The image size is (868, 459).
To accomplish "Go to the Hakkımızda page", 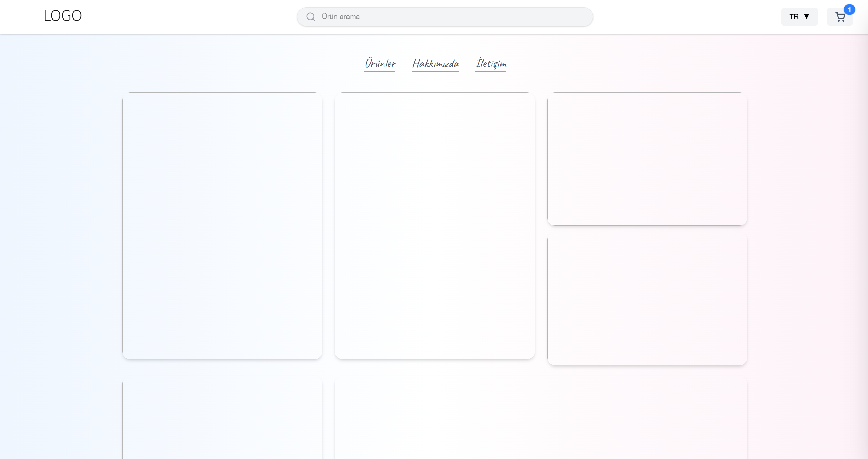I will tap(435, 64).
